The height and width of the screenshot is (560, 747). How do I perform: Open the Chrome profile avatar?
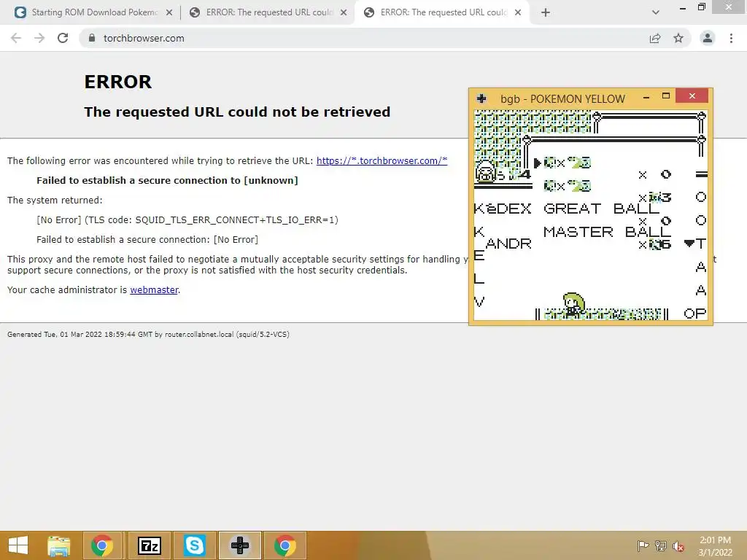tap(708, 38)
